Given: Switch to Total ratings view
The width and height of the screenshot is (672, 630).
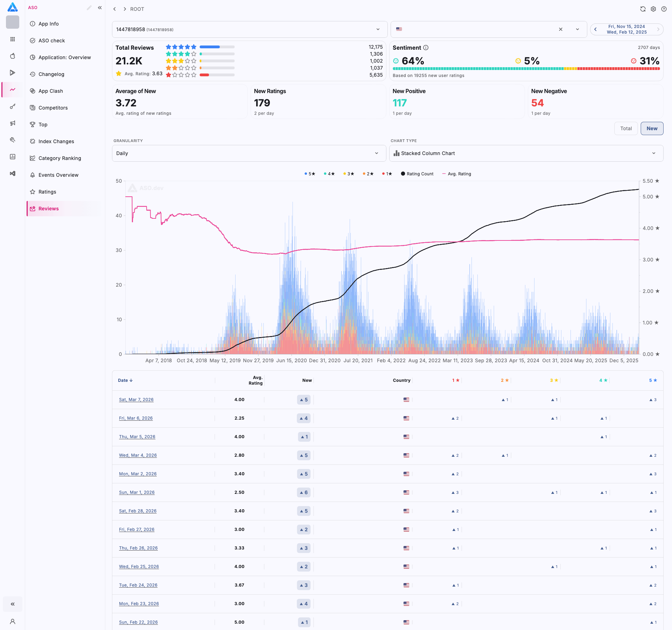Looking at the screenshot, I should pos(626,128).
